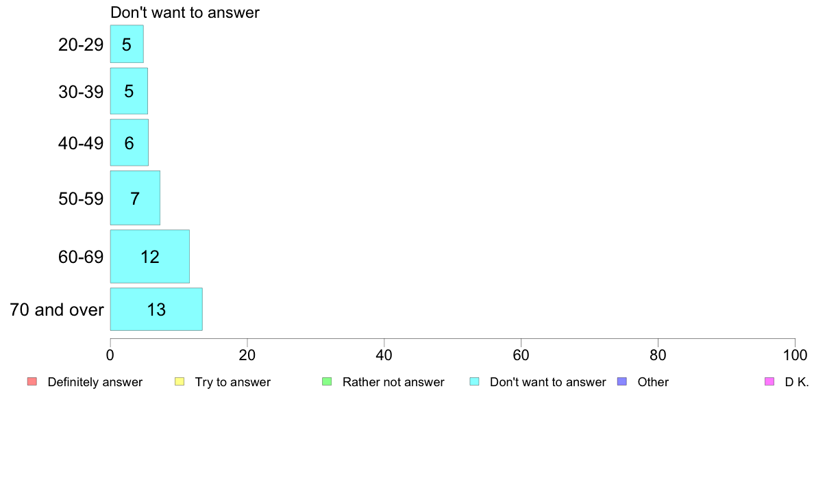
Task: Click the Definitely answer legend label
Action: (x=95, y=382)
